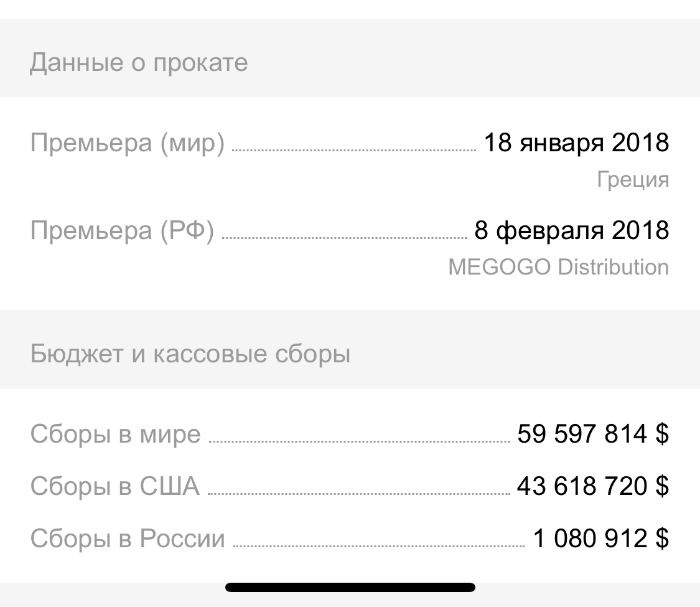Image resolution: width=700 pixels, height=607 pixels.
Task: Select the Греция country text
Action: click(633, 180)
